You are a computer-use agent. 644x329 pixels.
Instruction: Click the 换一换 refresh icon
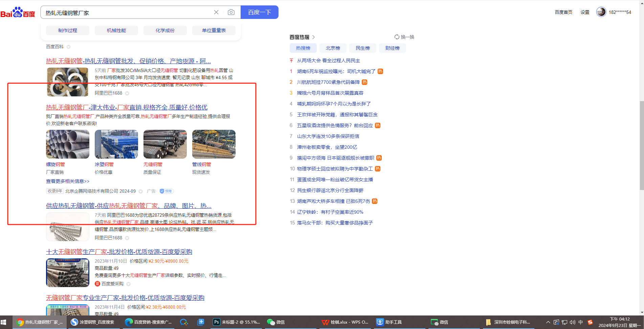pyautogui.click(x=397, y=37)
